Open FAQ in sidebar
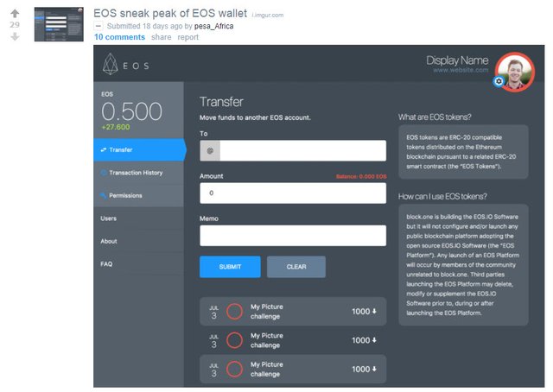Viewport: 553px width, 392px height. pos(138,264)
